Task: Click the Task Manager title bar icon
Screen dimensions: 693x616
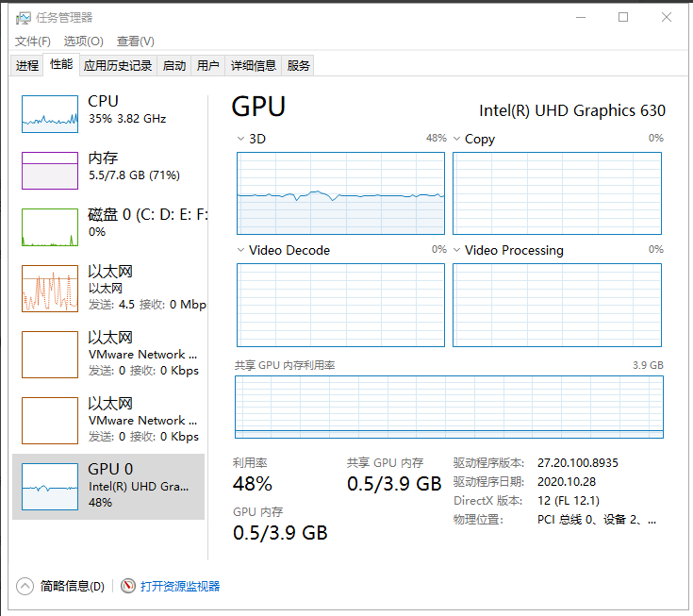Action: pos(23,17)
